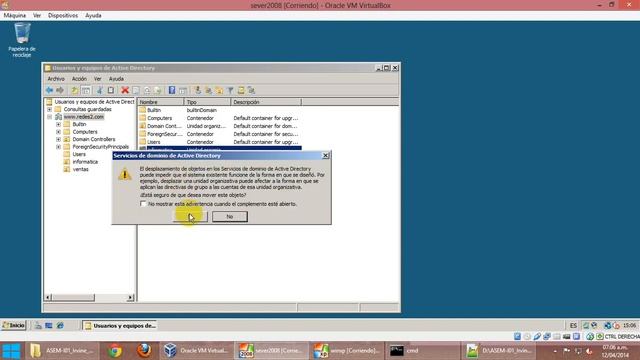Sort list by the Tipo column header

click(207, 102)
